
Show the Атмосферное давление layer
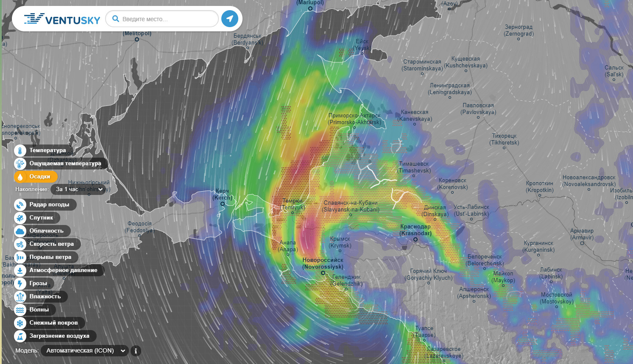pos(63,270)
